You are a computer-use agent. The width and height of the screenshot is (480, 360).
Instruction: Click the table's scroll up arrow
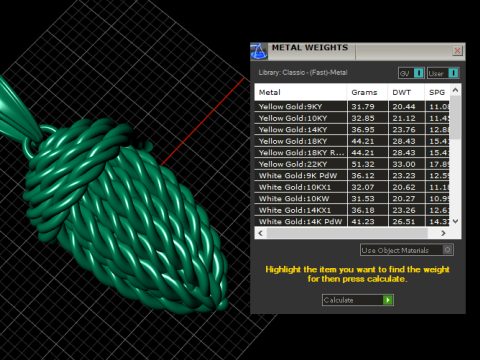[455, 90]
